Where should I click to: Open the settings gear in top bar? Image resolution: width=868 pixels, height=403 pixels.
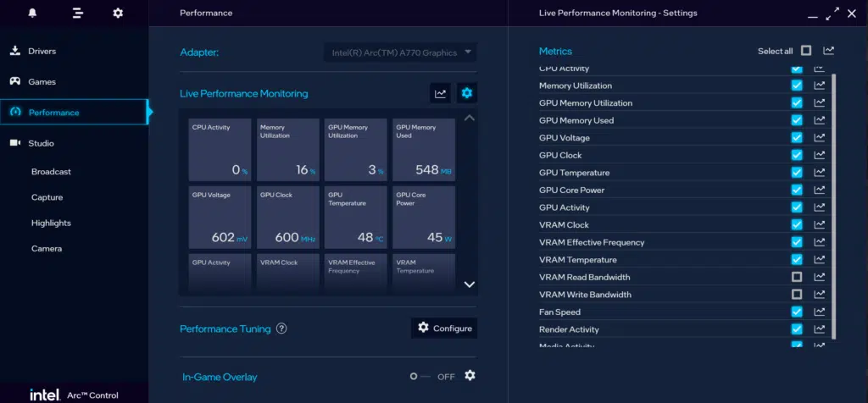(118, 13)
